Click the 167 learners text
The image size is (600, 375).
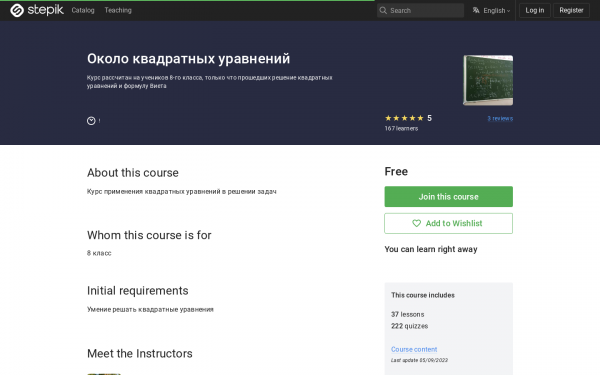click(401, 129)
